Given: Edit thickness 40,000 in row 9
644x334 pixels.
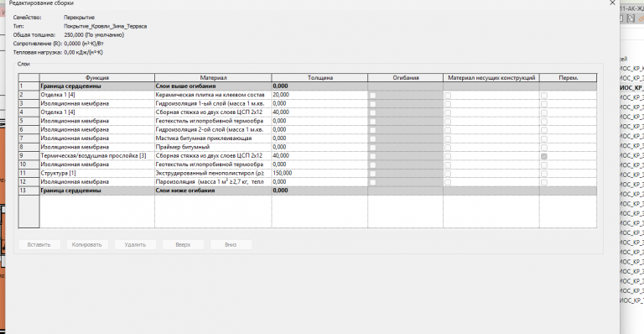Looking at the screenshot, I should click(319, 156).
